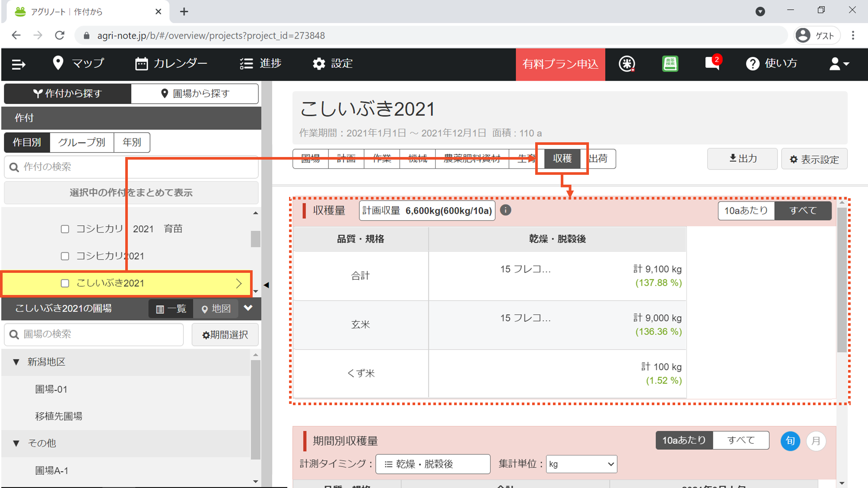
Task: Collapse the 新潟地区 tree group
Action: coord(16,362)
